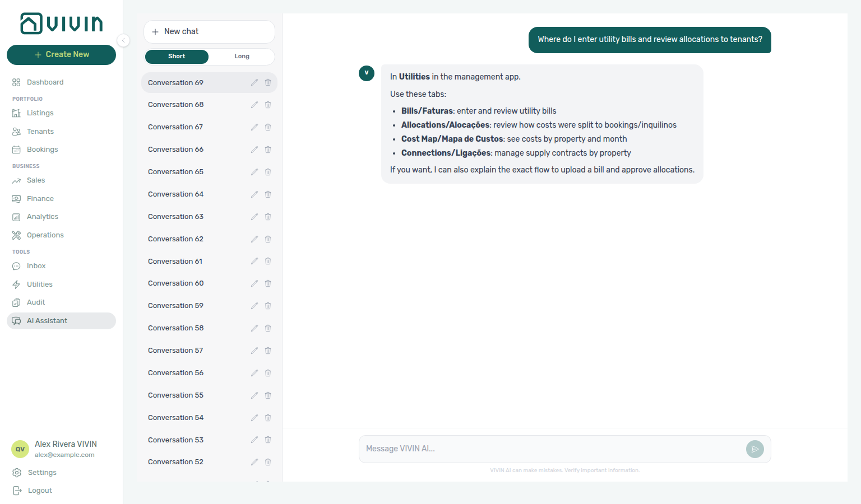Open the Tenants section
The image size is (861, 504).
coord(61,132)
